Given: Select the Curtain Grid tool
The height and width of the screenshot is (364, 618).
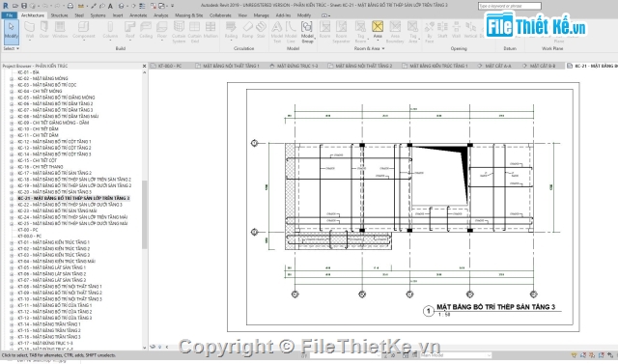Looking at the screenshot, I should point(195,32).
